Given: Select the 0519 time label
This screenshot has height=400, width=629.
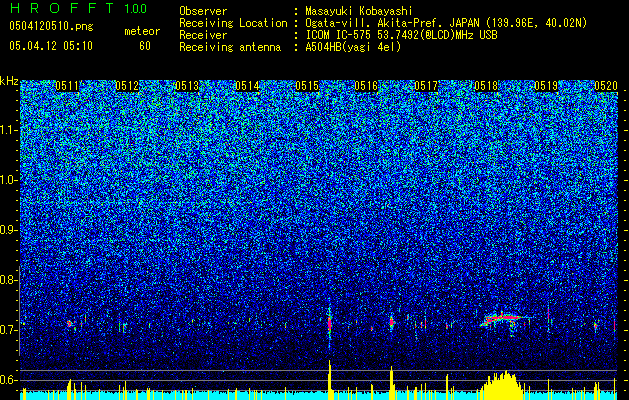Looking at the screenshot, I should [x=546, y=86].
